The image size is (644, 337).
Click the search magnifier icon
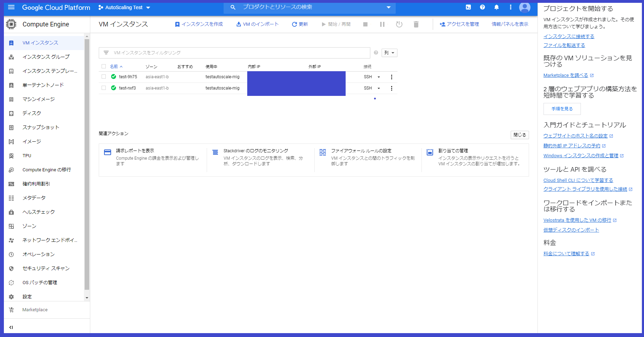click(x=233, y=7)
